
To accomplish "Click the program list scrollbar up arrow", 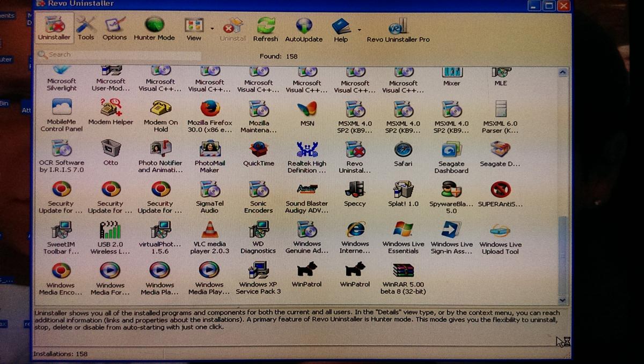I will pos(562,72).
